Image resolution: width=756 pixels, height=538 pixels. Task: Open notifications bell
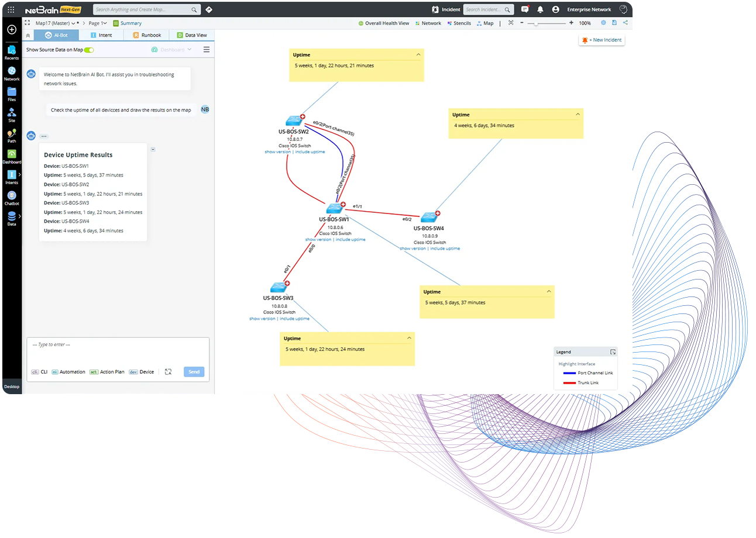pyautogui.click(x=540, y=9)
